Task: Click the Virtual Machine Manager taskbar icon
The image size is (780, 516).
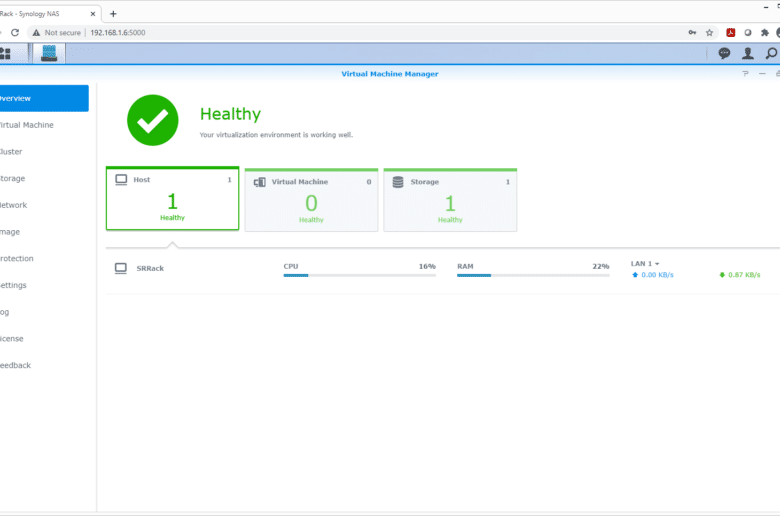Action: pyautogui.click(x=49, y=53)
